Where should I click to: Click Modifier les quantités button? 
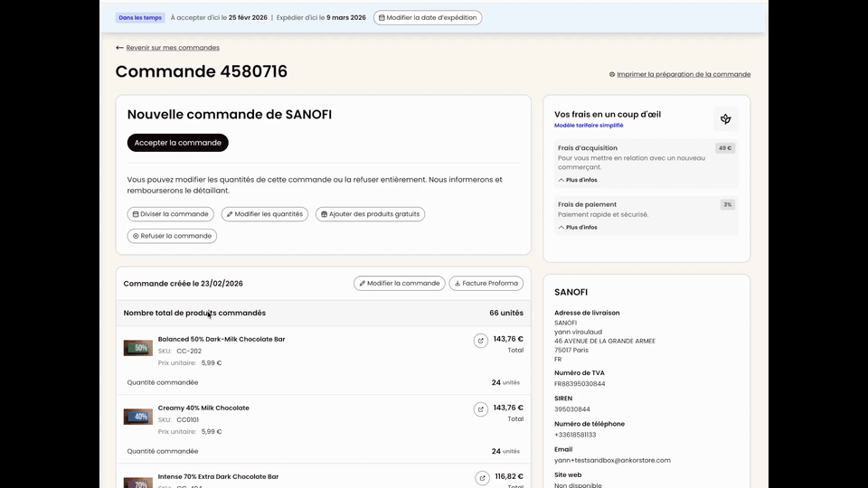pyautogui.click(x=265, y=214)
